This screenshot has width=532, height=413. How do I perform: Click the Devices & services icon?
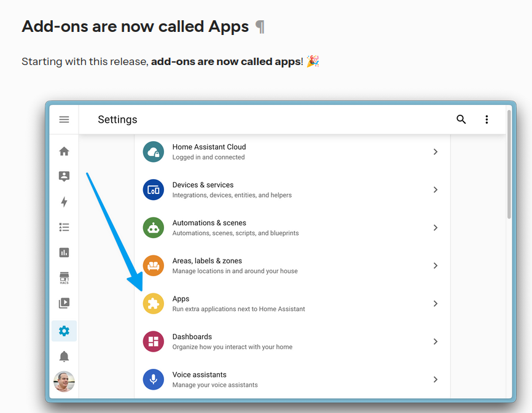click(x=154, y=190)
